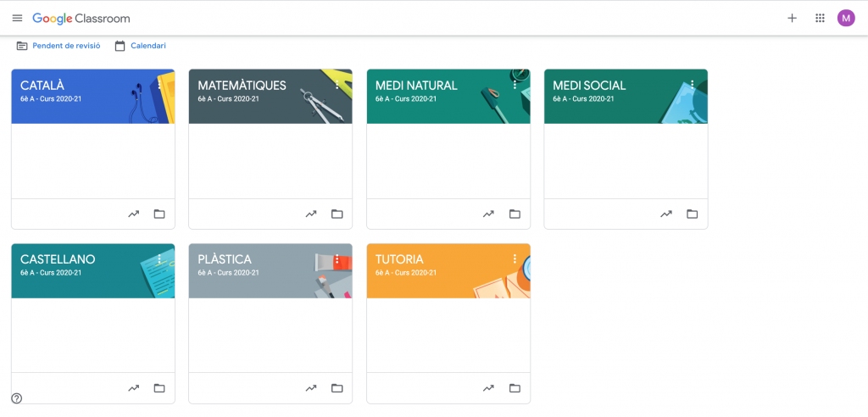Open the account profile avatar
This screenshot has width=868, height=417.
pos(846,18)
